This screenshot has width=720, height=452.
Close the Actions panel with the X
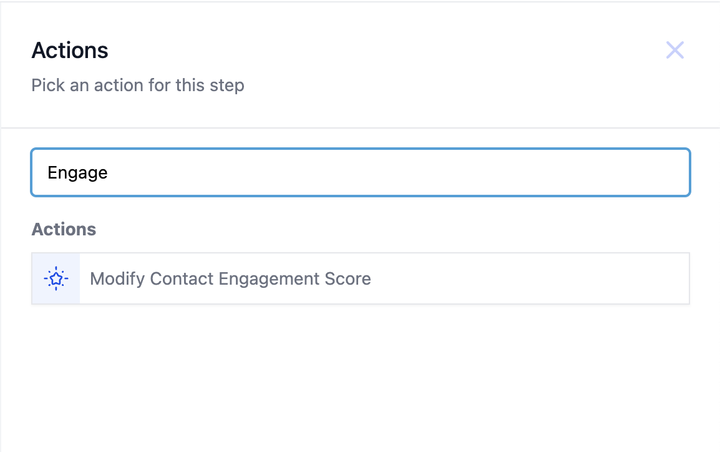(675, 50)
